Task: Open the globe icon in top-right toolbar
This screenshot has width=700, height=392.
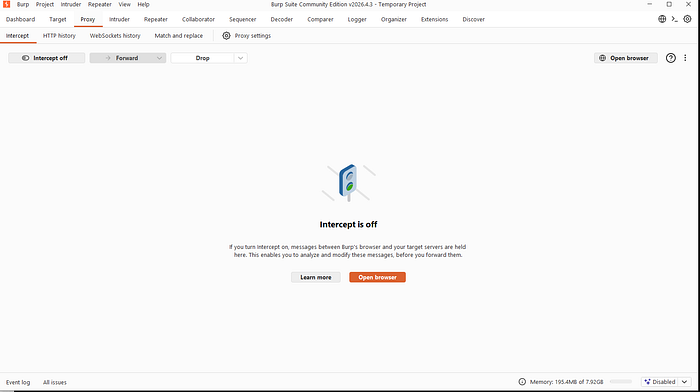Action: coord(662,19)
